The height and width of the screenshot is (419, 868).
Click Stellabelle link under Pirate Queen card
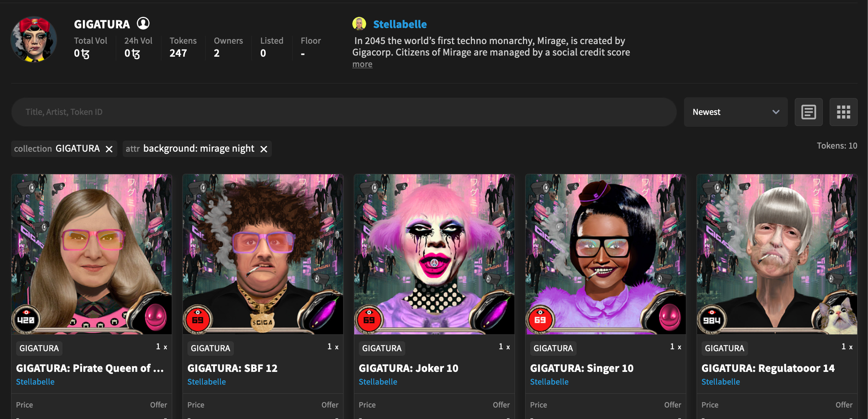[x=35, y=382]
